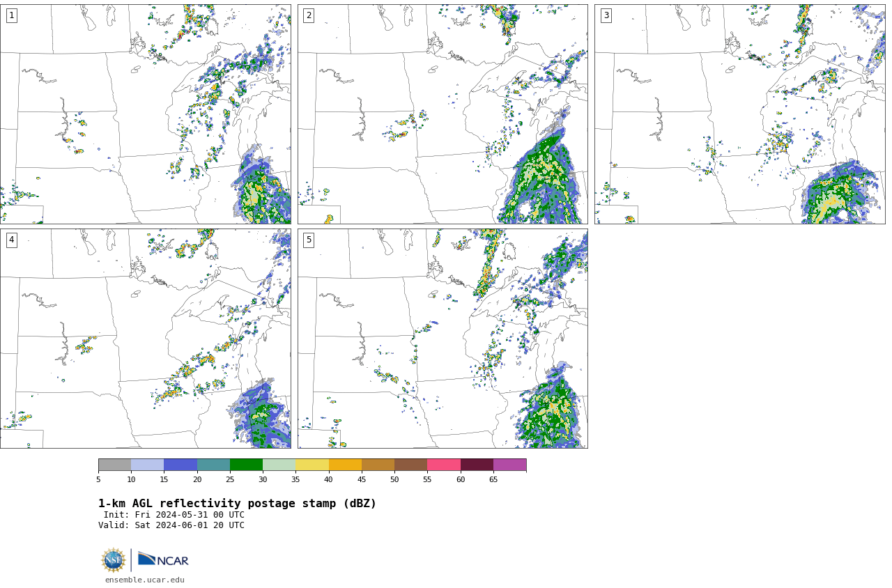Image resolution: width=892 pixels, height=588 pixels.
Task: Click the 'Valid: Sat 2024-06-01 20 UTC' text
Action: [x=171, y=525]
